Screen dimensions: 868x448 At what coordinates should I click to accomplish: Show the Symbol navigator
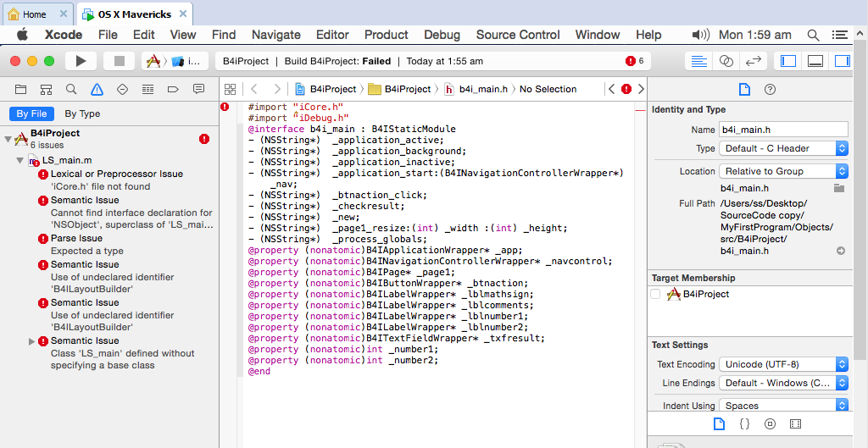46,89
